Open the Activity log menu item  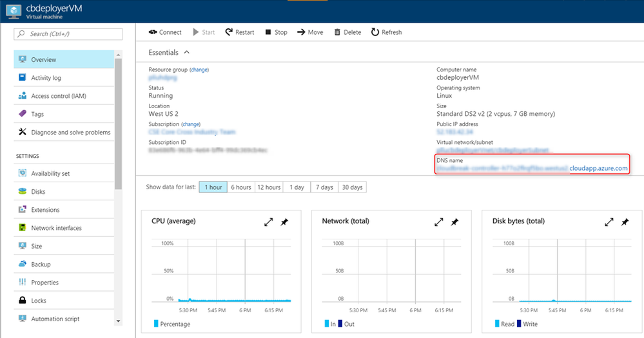[x=64, y=77]
